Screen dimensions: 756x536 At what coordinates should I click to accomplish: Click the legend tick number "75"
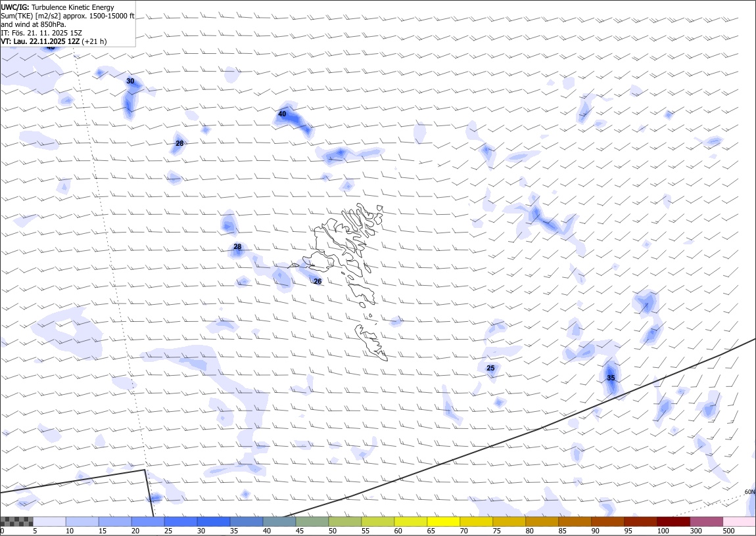pos(496,531)
